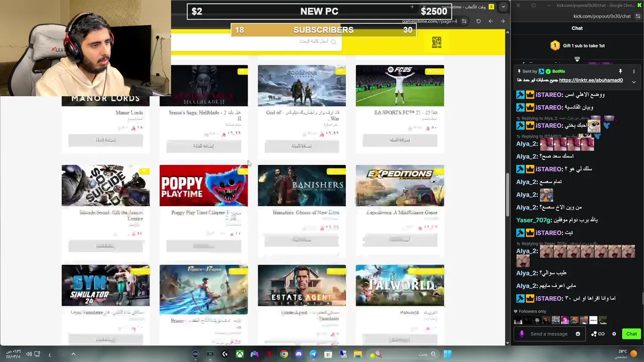Collapse the leaderboard with the stacked-lines arrow
The width and height of the screenshot is (644, 362).
(577, 59)
